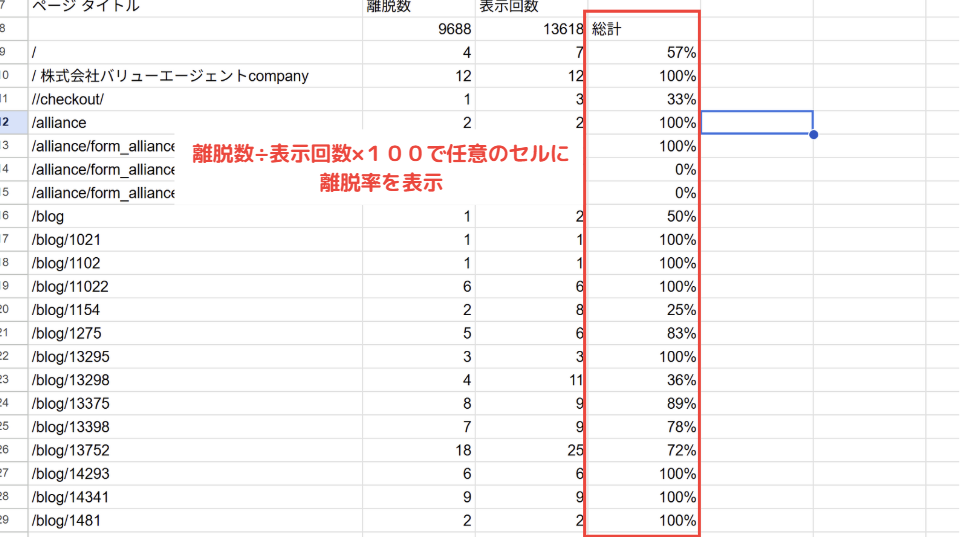Viewport: 973px width, 537px height.
Task: Click the 25% percentage cell
Action: (643, 310)
